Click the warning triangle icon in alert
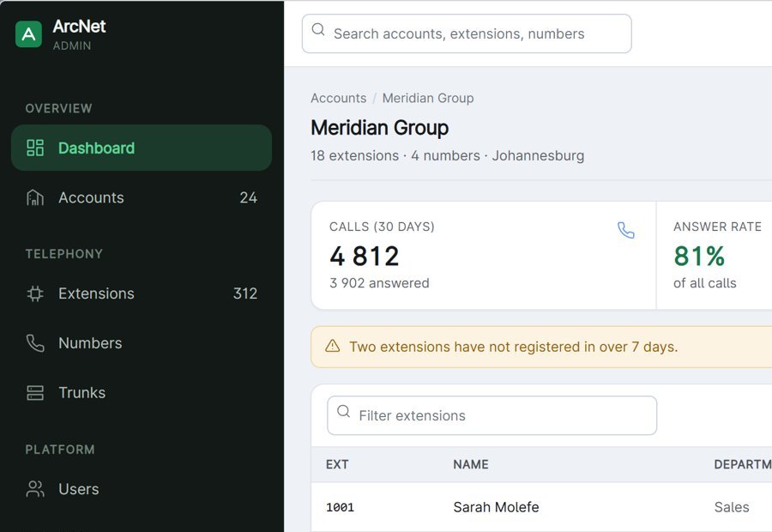Screen dimensions: 772x532 point(333,347)
